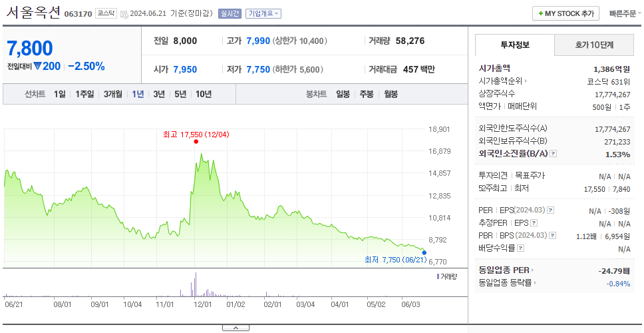This screenshot has width=644, height=333.
Task: Select the 5년 line chart period
Action: coord(180,94)
